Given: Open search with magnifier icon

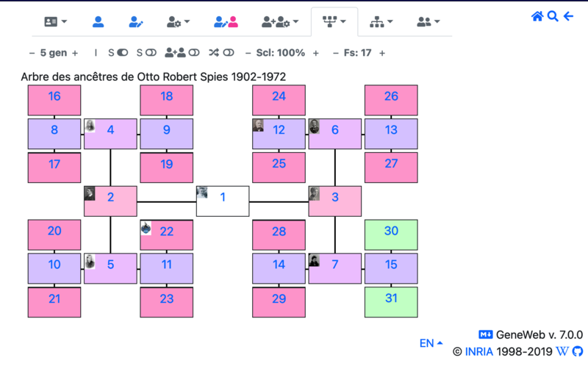Looking at the screenshot, I should (553, 16).
